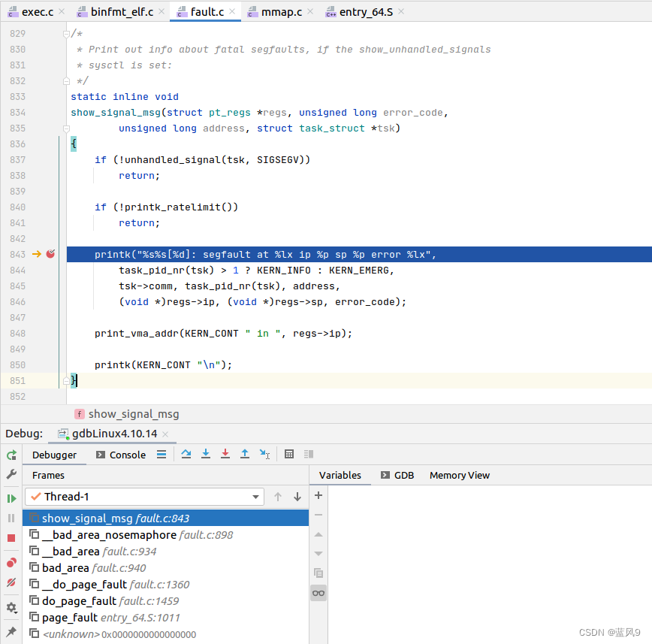Click the Force Step Into icon

[225, 454]
